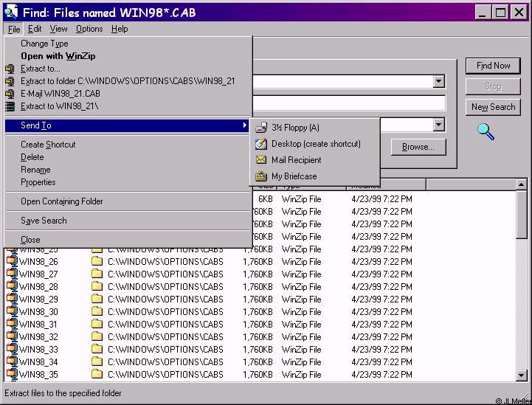Screen dimensions: 532x405
Task: Select Extract to folder C:\WINDOWS\OPTIONS\CABS\WIN98_21
Action: coord(128,81)
